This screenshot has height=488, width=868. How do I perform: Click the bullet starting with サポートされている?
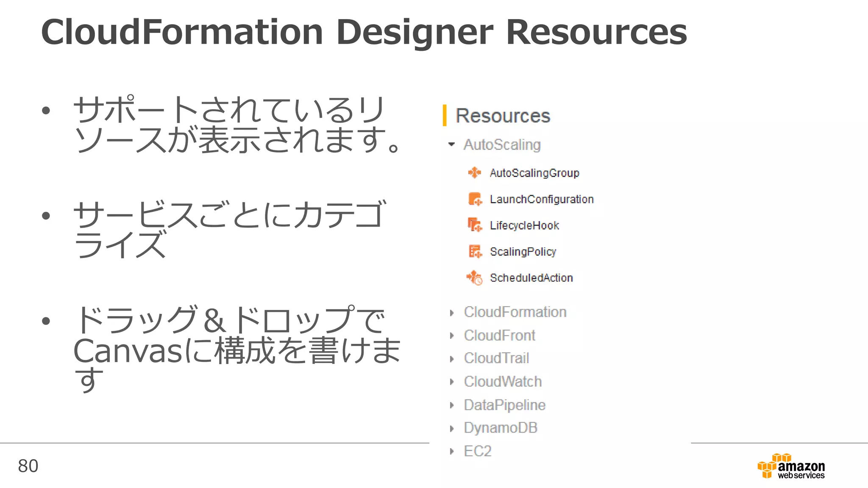(x=236, y=124)
